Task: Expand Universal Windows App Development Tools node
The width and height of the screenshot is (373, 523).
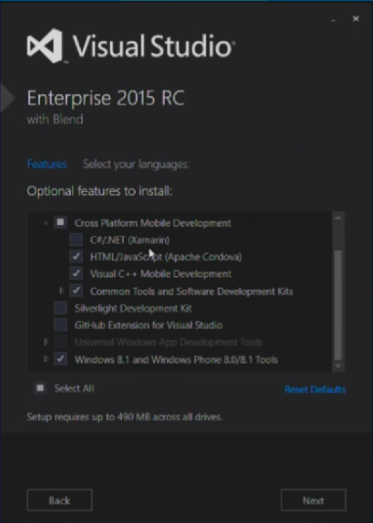Action: pyautogui.click(x=46, y=342)
